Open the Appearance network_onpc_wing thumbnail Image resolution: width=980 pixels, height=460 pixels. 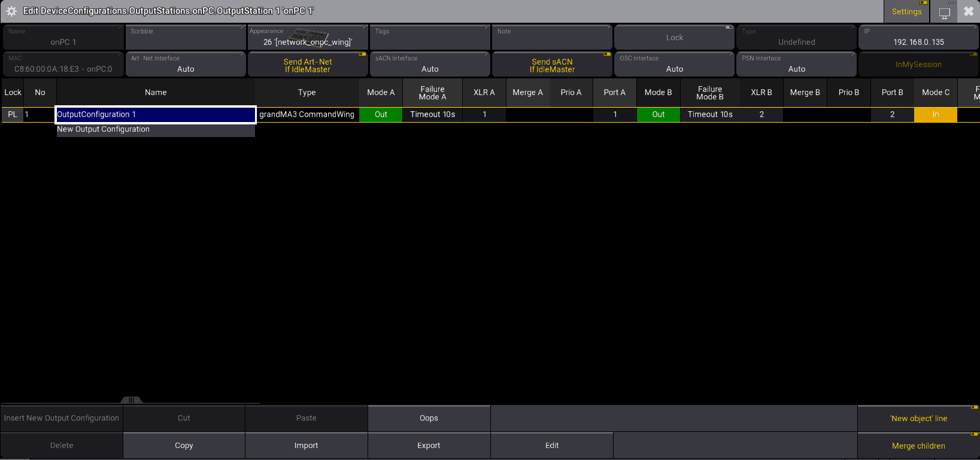(x=308, y=37)
